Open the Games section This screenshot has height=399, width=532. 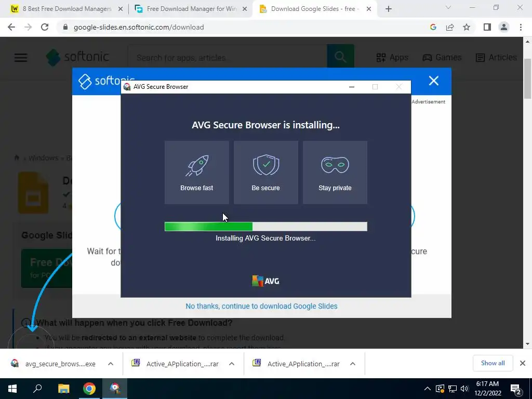pyautogui.click(x=442, y=57)
